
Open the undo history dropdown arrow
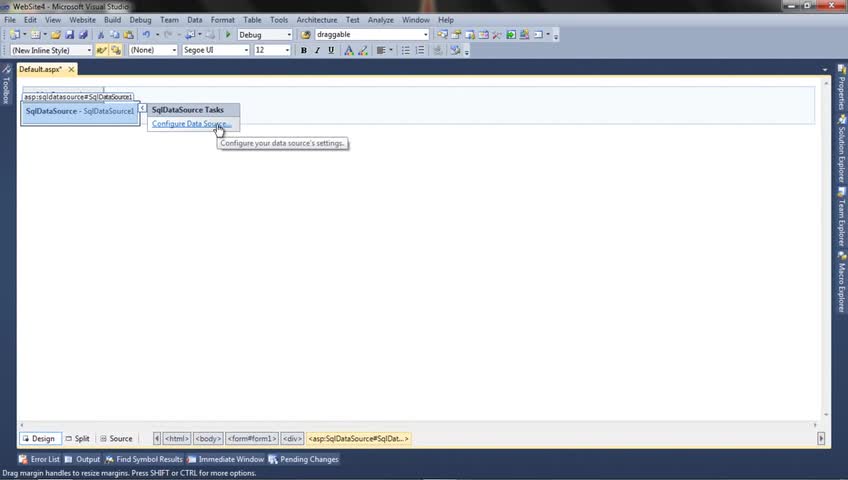[x=157, y=35]
